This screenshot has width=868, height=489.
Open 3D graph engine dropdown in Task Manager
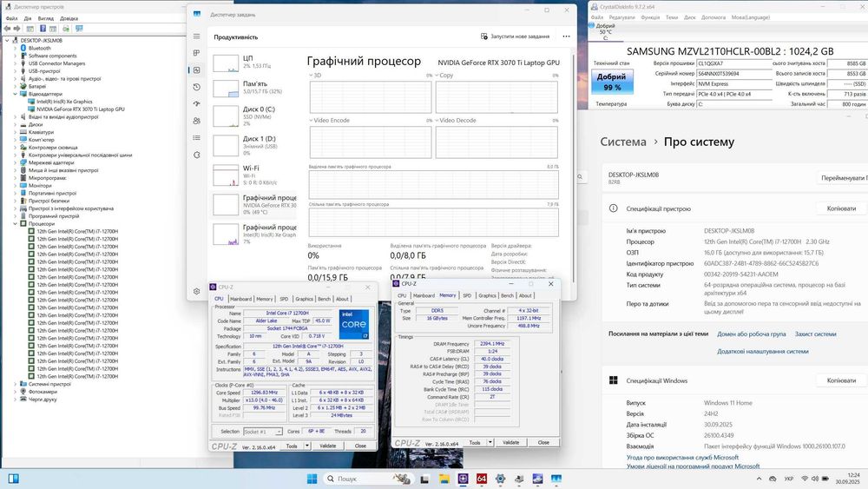pos(311,76)
